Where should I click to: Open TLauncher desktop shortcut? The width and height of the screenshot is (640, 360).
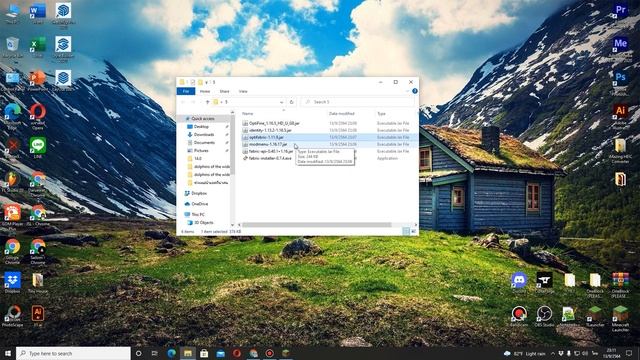click(595, 316)
